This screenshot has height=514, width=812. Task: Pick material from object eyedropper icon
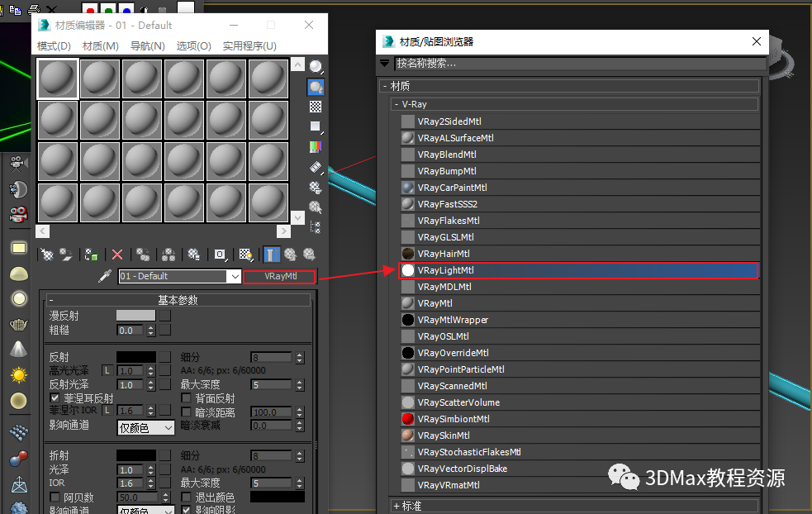[105, 276]
